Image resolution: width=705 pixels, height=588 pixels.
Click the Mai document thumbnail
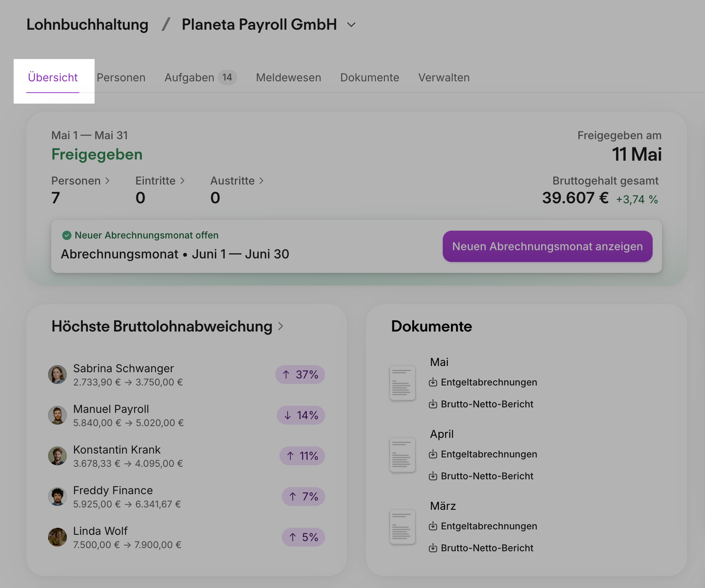click(403, 383)
